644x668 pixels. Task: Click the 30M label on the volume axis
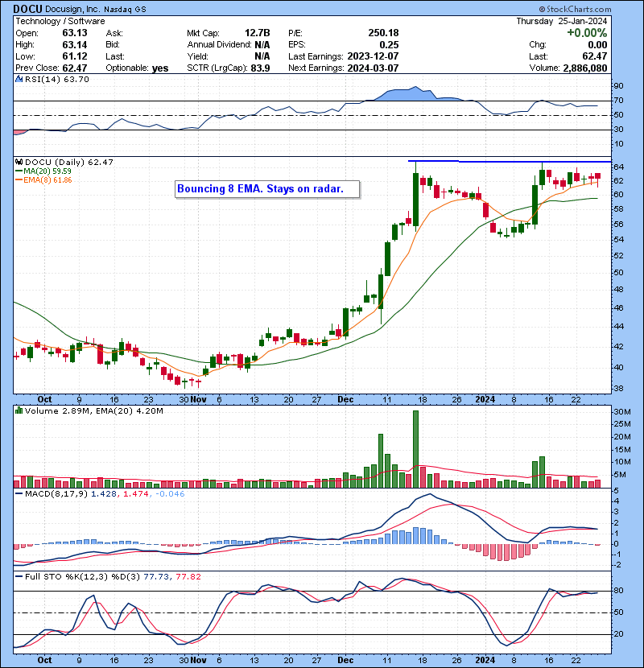pyautogui.click(x=621, y=411)
